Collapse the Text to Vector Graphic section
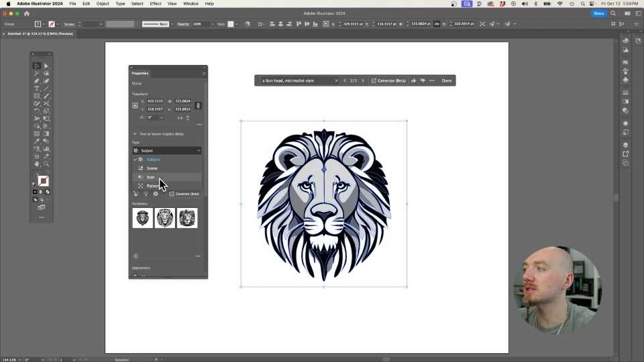 [x=135, y=134]
